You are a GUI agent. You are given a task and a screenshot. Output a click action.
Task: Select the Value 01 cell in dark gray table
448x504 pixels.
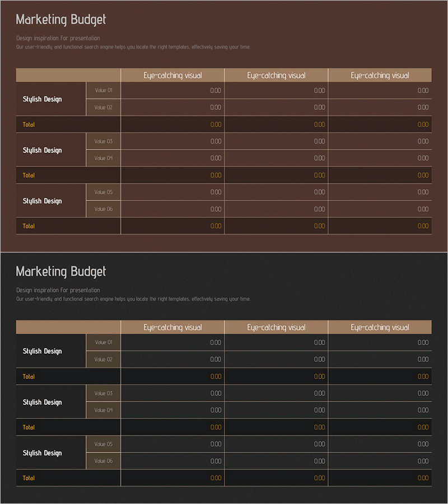coord(104,342)
